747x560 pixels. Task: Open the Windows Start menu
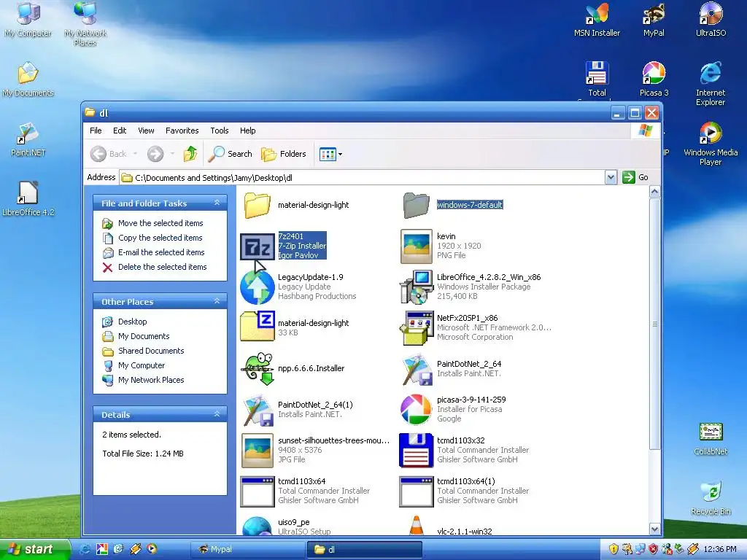click(35, 549)
